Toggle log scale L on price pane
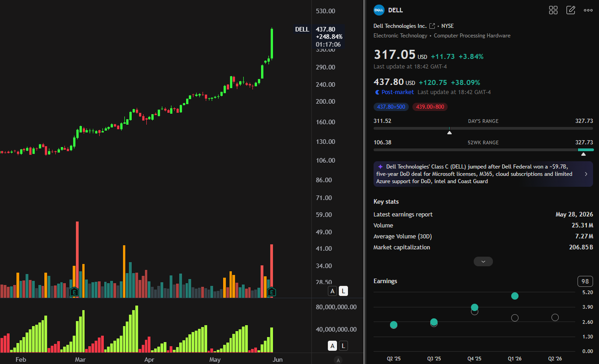The height and width of the screenshot is (364, 599). click(x=343, y=291)
